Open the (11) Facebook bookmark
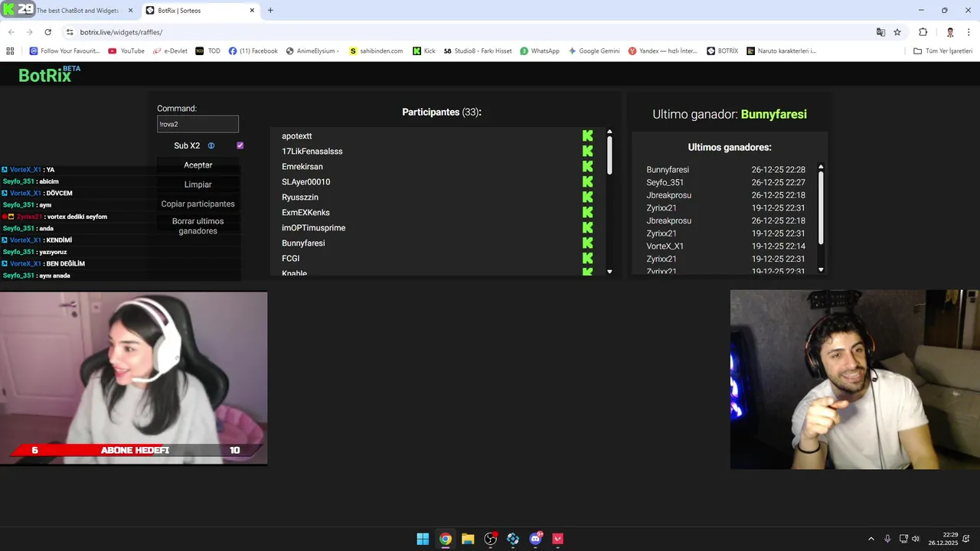This screenshot has height=551, width=980. (253, 51)
